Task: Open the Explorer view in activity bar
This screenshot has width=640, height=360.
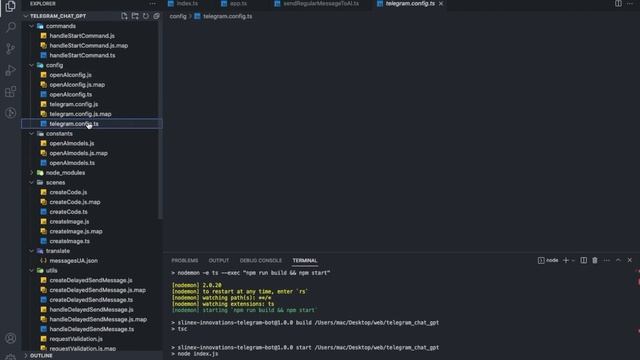Action: [11, 6]
